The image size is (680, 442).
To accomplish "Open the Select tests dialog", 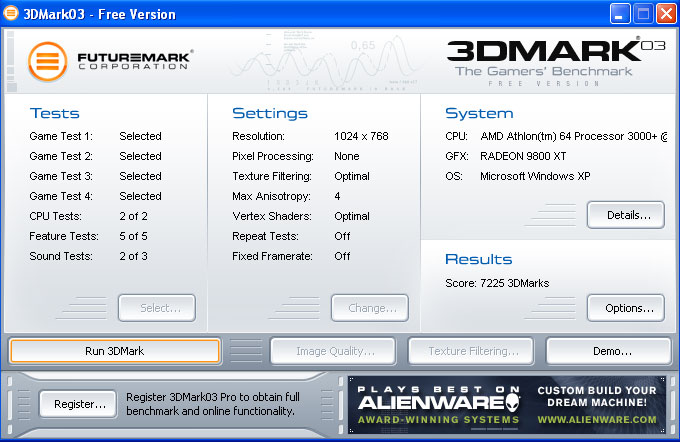I will pyautogui.click(x=157, y=308).
